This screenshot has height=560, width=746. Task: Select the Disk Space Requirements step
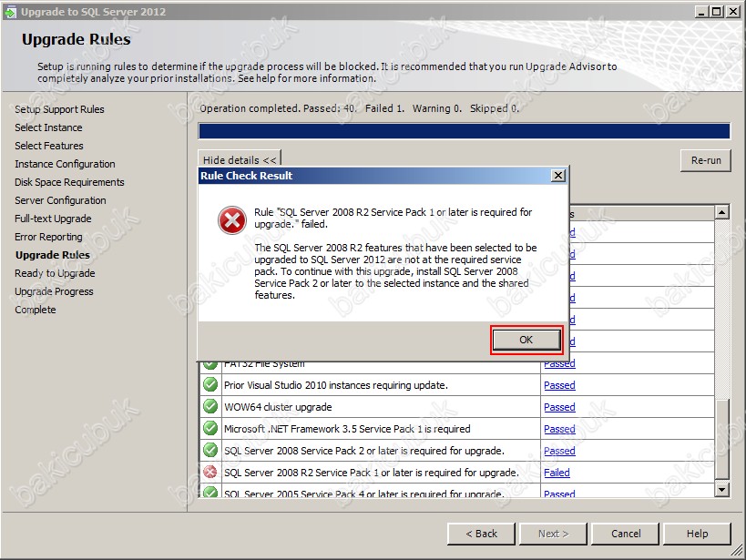(x=69, y=182)
